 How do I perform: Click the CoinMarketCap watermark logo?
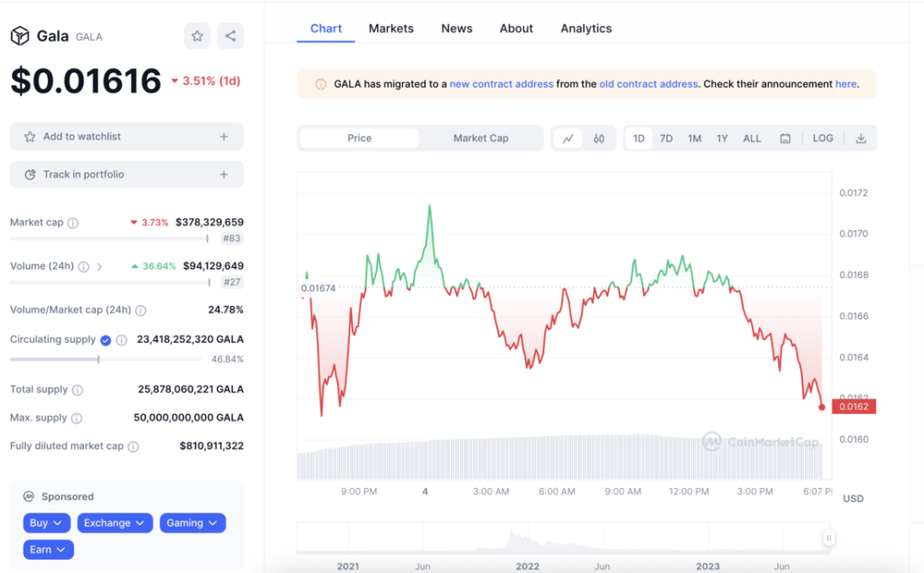(713, 442)
